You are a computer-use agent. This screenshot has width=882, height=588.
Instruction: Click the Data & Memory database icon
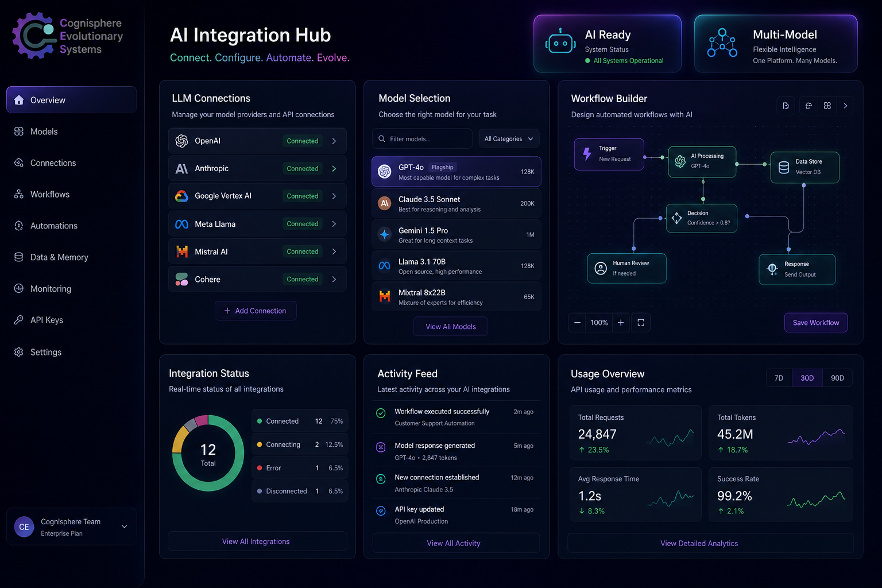pos(19,257)
